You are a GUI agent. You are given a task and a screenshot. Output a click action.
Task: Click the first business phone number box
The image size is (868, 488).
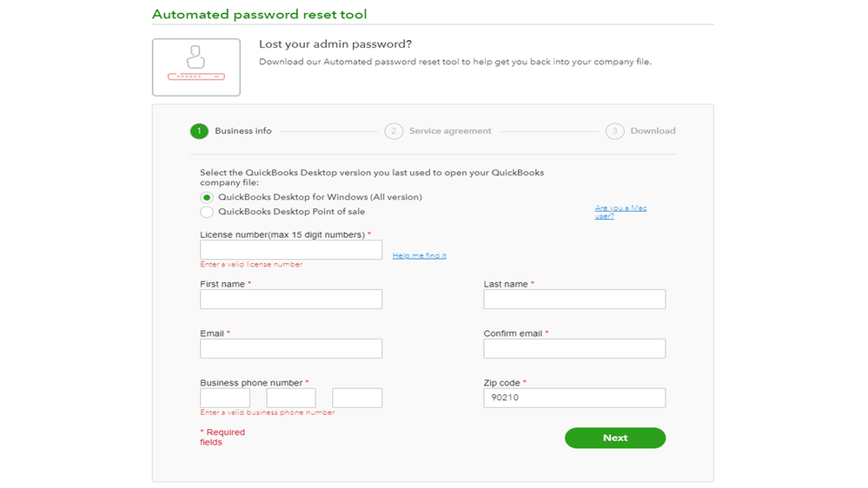point(225,398)
